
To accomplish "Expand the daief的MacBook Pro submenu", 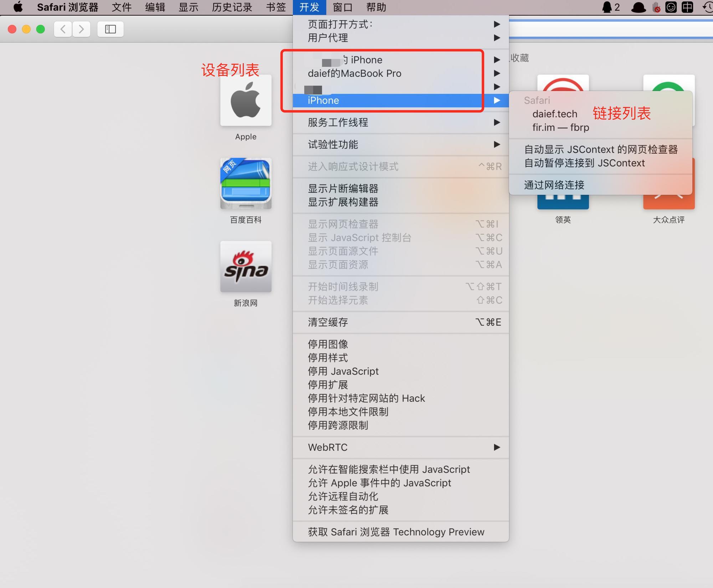I will 354,73.
